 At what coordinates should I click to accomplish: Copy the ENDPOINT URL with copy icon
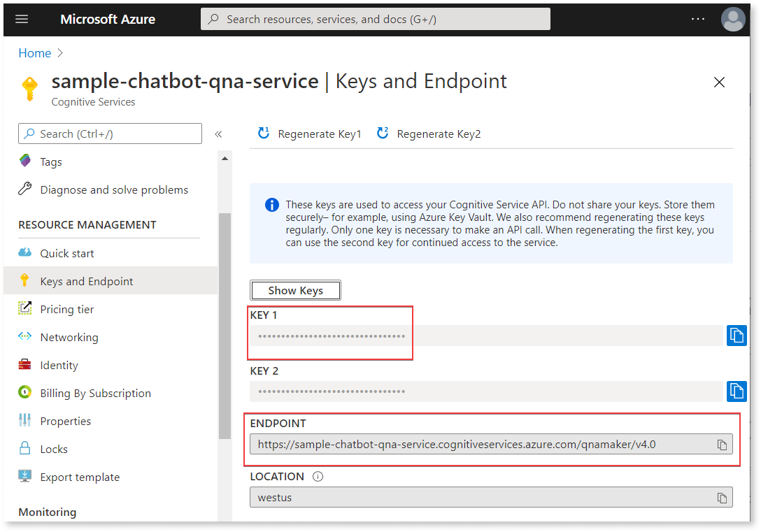click(721, 443)
